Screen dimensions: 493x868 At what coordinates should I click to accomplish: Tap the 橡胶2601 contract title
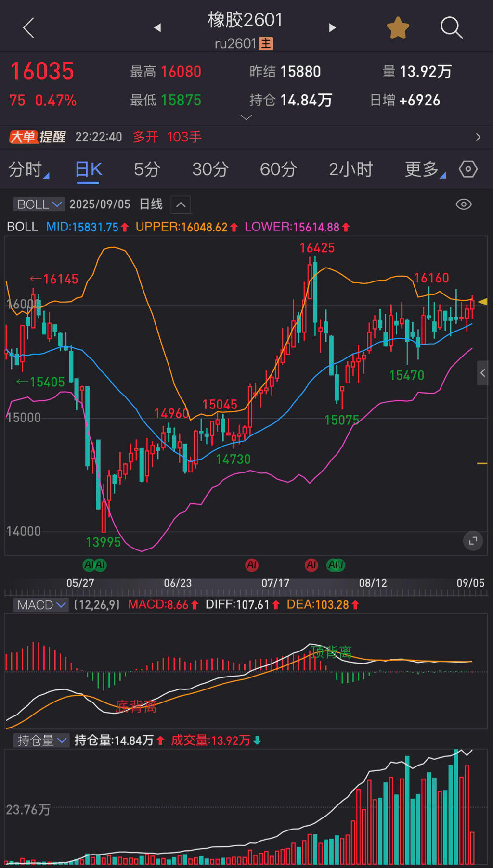click(x=245, y=20)
